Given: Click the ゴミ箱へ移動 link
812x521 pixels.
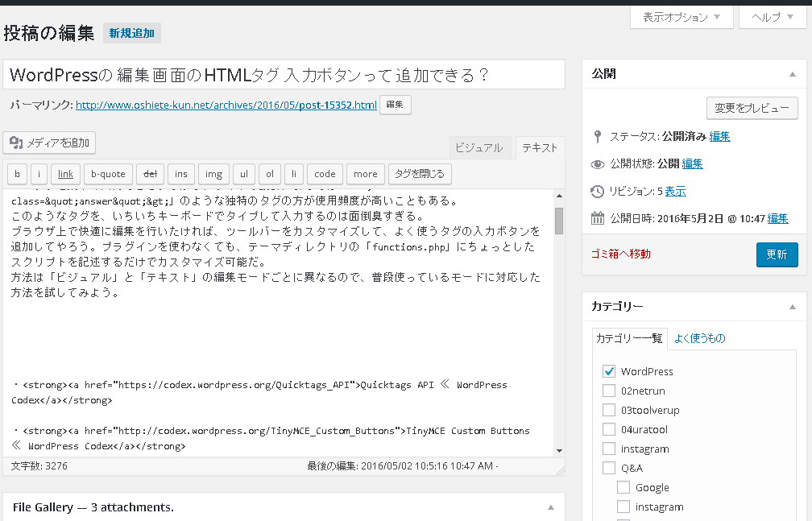Looking at the screenshot, I should [621, 254].
